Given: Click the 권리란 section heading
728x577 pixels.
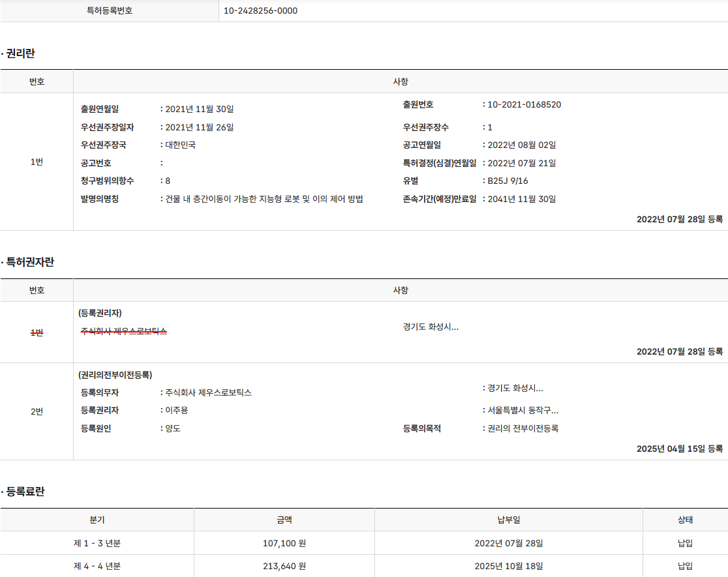Looking at the screenshot, I should click(20, 53).
